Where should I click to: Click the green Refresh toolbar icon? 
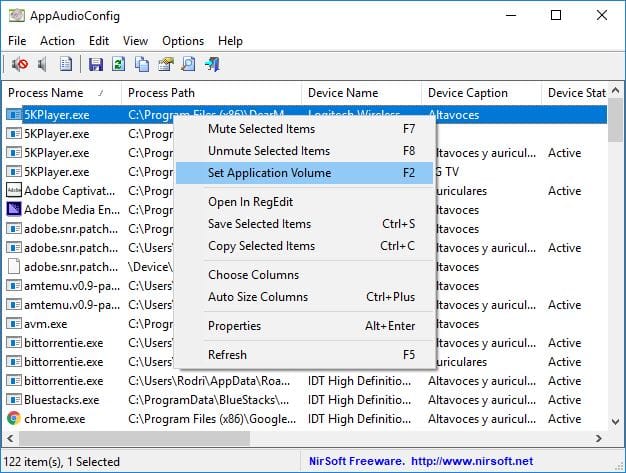pos(119,64)
